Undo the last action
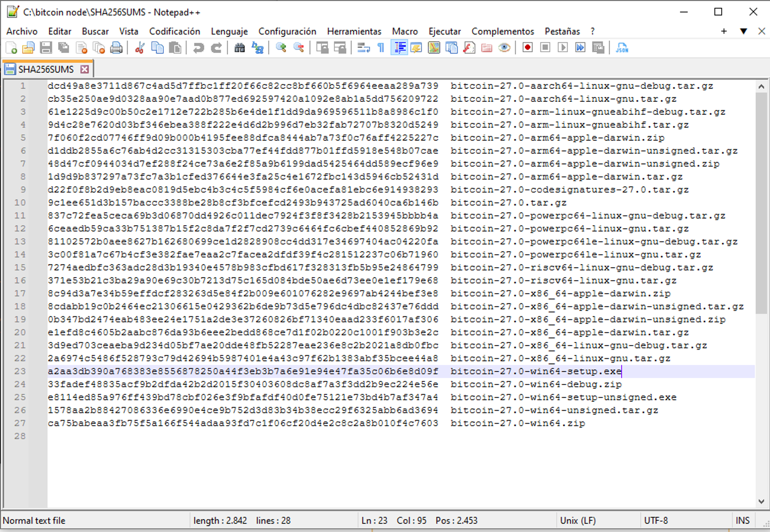The image size is (770, 532). click(199, 48)
